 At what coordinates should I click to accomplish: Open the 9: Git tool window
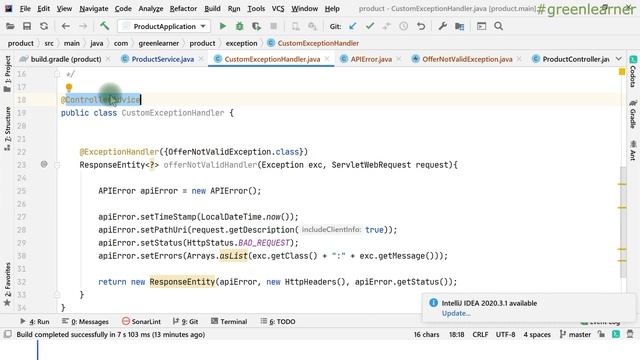[x=185, y=322]
